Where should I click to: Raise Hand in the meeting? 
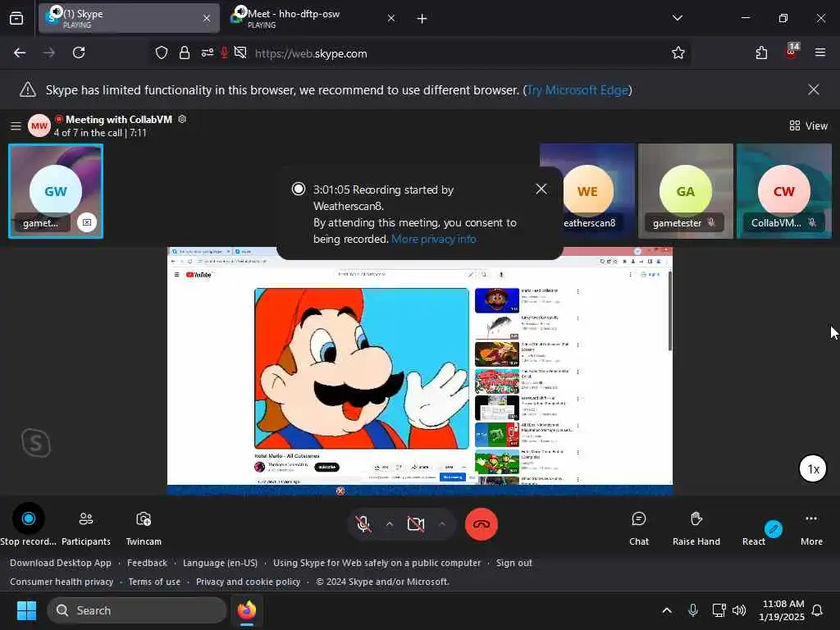pos(696,527)
